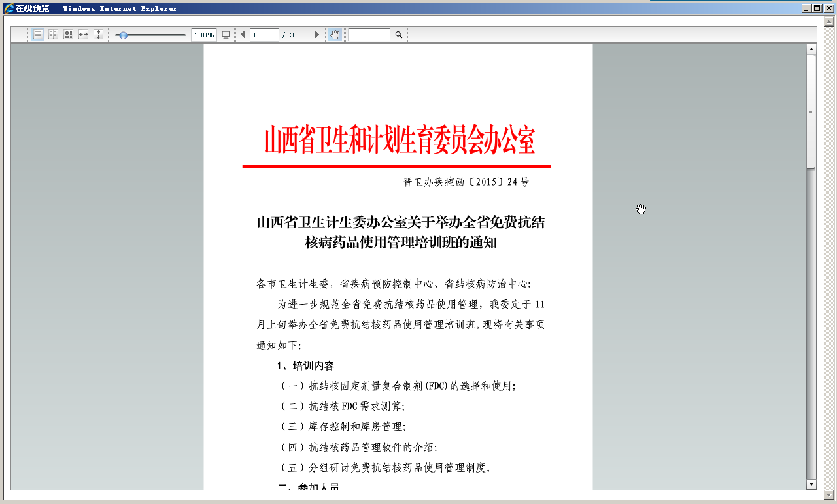Viewport: 837px width, 504px height.
Task: Click the Internet Explorer title bar icon
Action: click(9, 8)
